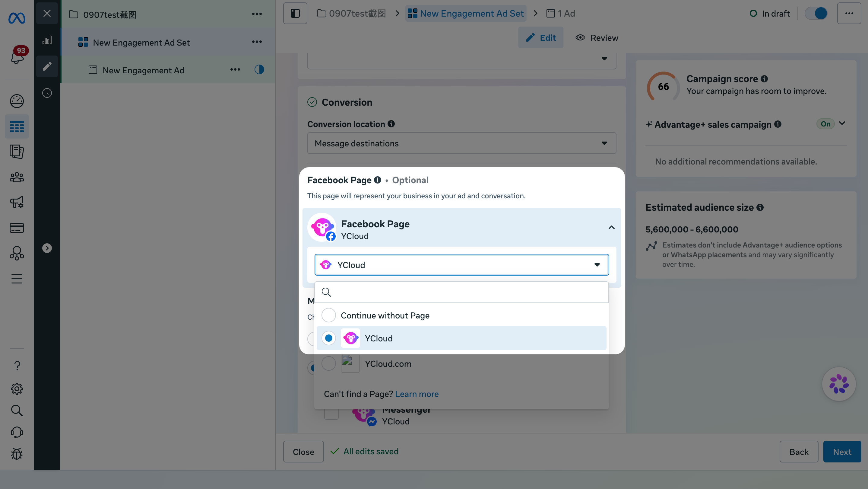The width and height of the screenshot is (868, 489).
Task: Click the help question mark icon
Action: (x=17, y=366)
